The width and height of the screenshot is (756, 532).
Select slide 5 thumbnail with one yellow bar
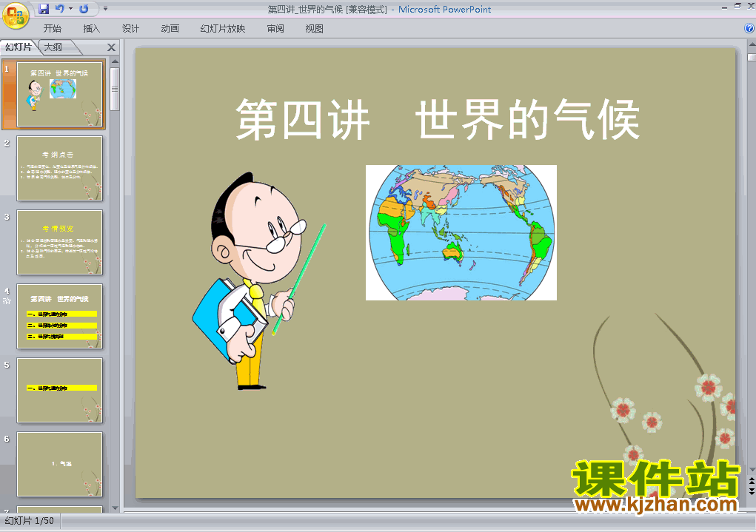click(x=60, y=391)
